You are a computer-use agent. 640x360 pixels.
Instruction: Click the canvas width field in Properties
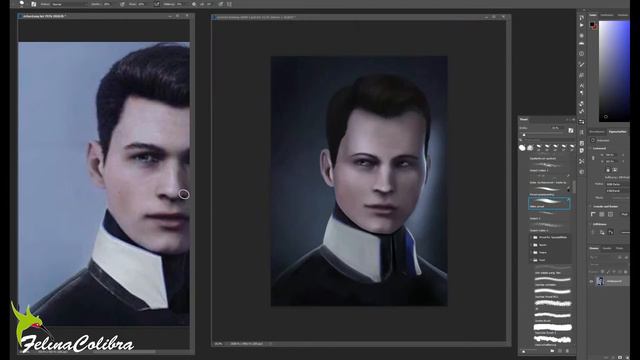(x=611, y=155)
